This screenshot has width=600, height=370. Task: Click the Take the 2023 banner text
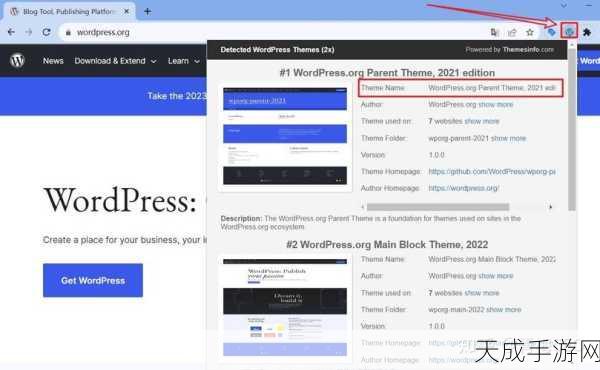tap(177, 96)
